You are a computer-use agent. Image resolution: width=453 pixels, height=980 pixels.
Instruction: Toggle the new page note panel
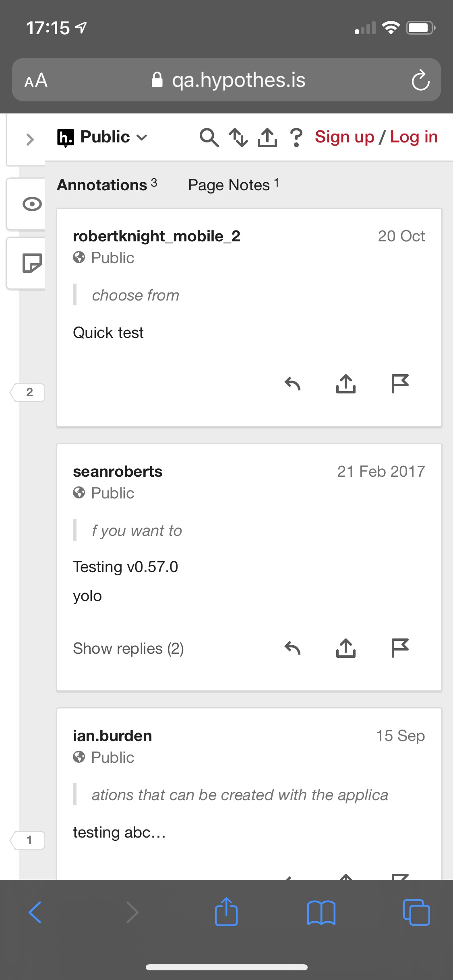[31, 263]
